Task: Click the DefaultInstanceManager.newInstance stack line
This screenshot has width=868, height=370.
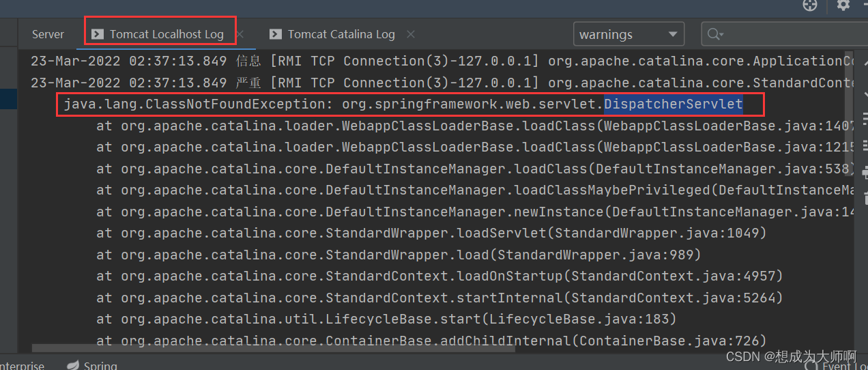Action: [475, 212]
